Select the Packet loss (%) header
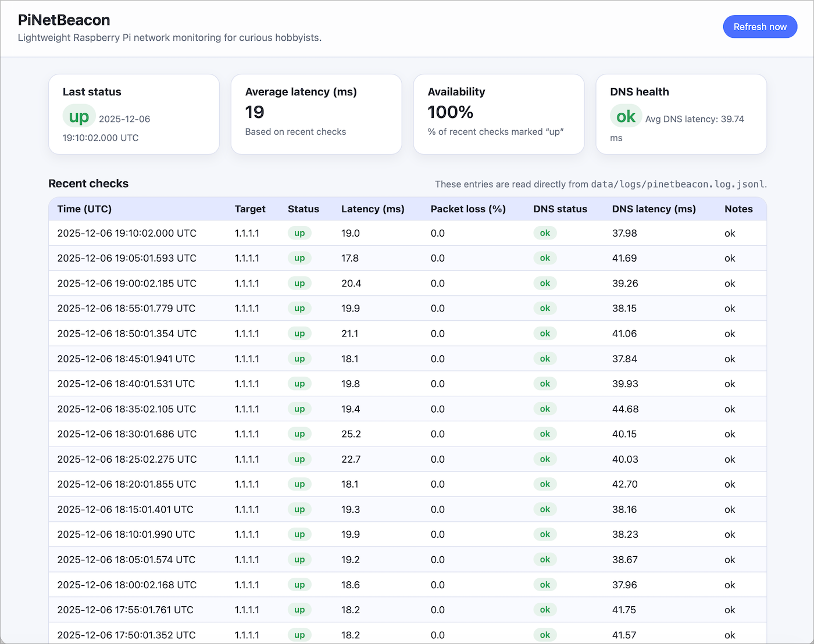 [x=468, y=209]
